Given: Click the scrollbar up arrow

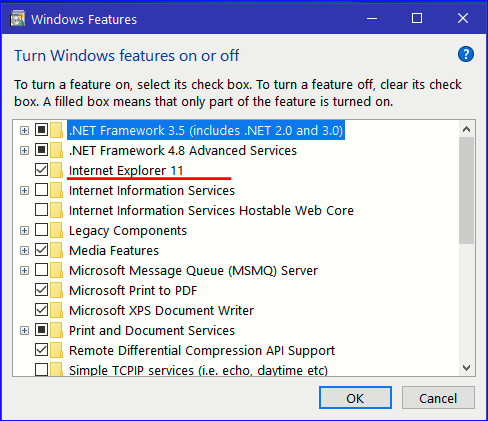Looking at the screenshot, I should [x=466, y=129].
